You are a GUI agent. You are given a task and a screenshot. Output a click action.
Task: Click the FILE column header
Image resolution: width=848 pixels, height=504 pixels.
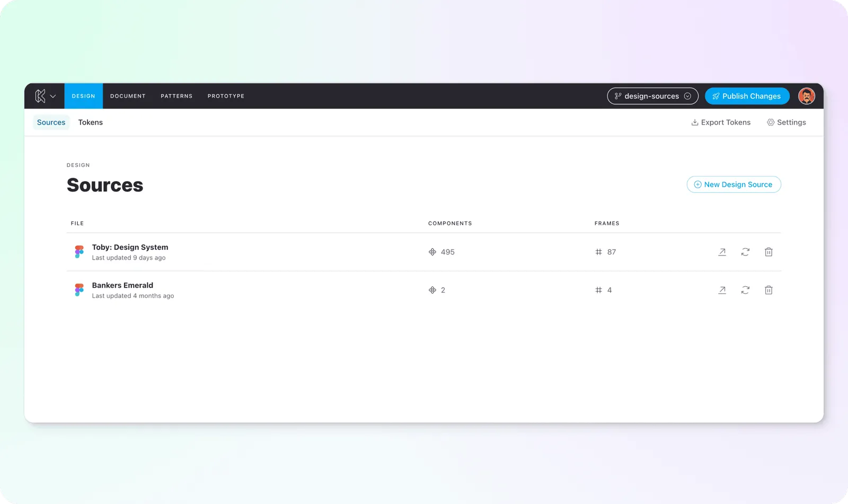tap(77, 223)
